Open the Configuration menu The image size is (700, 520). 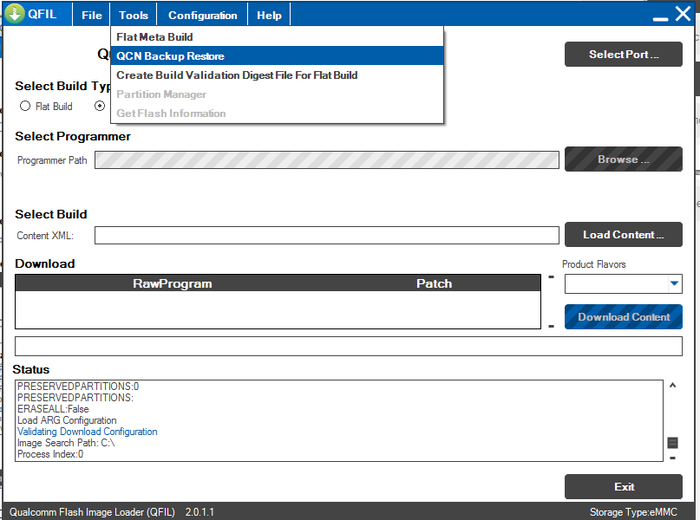[203, 15]
